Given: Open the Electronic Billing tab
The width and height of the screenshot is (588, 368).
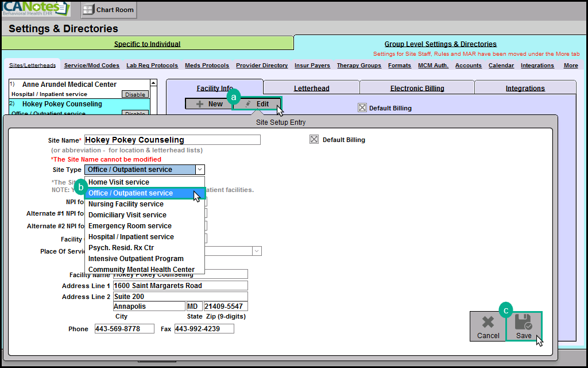Looking at the screenshot, I should coord(417,89).
